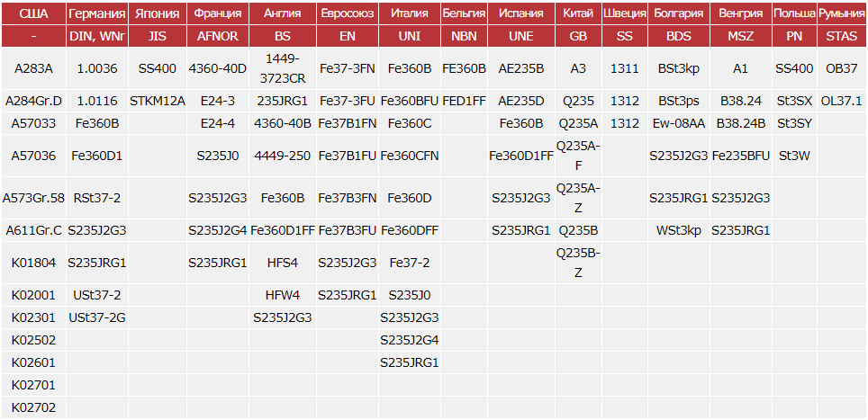Click the Румыния column header
The width and height of the screenshot is (868, 420).
[x=842, y=13]
